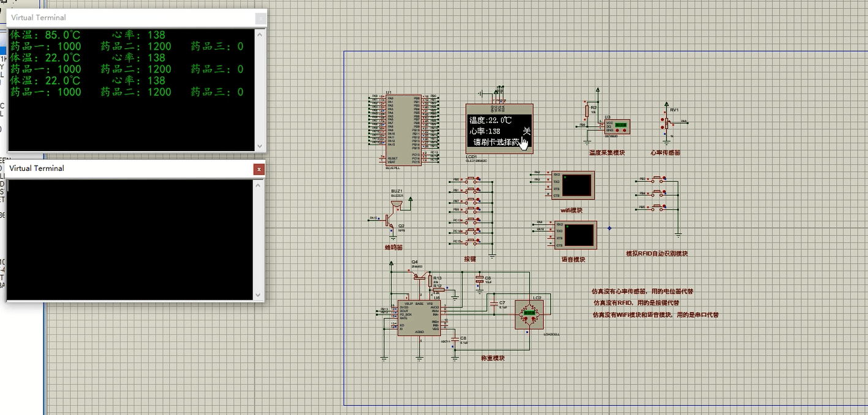Click inside the empty lower Virtual Terminal output
This screenshot has width=868, height=415.
point(130,239)
